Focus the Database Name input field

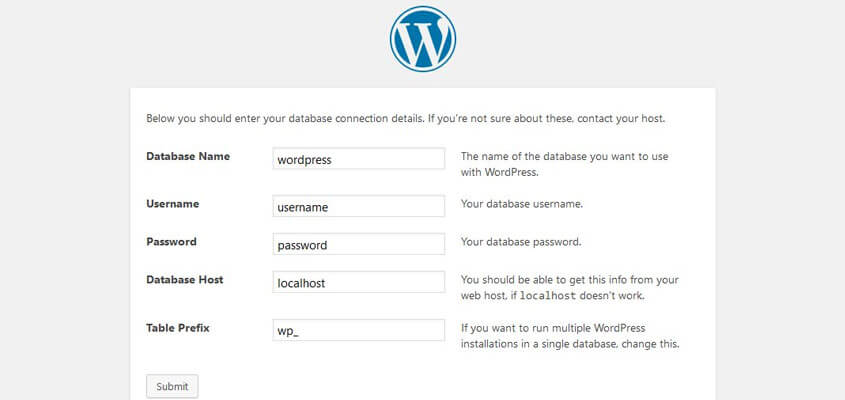359,158
